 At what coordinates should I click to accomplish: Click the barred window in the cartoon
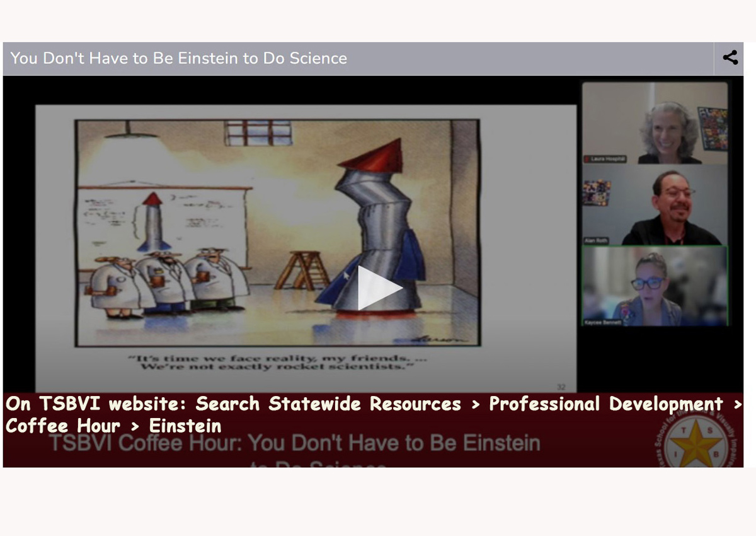click(x=258, y=132)
